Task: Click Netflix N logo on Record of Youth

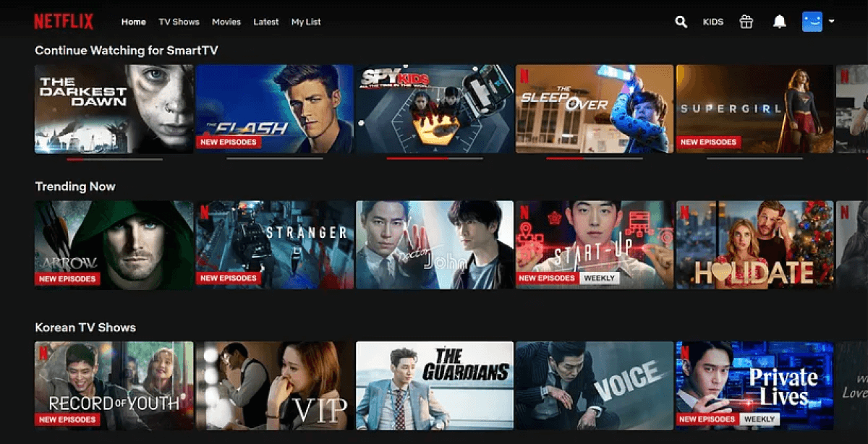Action: coord(43,351)
